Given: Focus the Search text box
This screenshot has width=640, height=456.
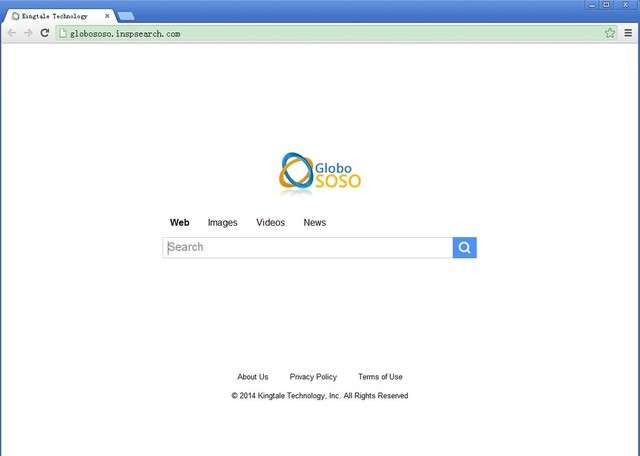Looking at the screenshot, I should coord(307,247).
